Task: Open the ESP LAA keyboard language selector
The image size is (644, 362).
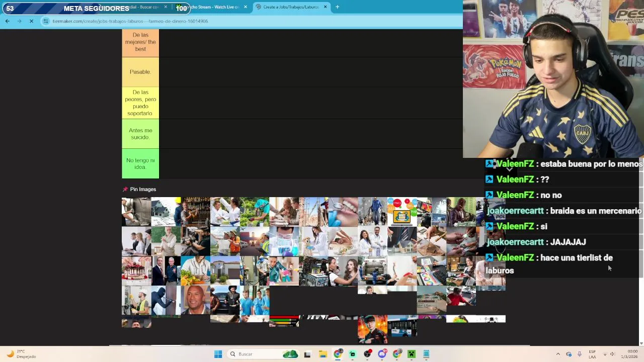Action: pos(592,354)
